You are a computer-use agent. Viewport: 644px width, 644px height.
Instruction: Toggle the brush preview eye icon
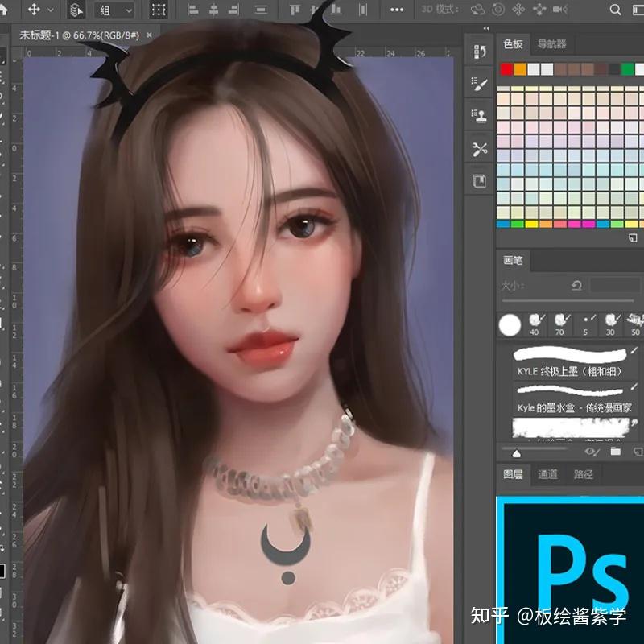pyautogui.click(x=592, y=452)
